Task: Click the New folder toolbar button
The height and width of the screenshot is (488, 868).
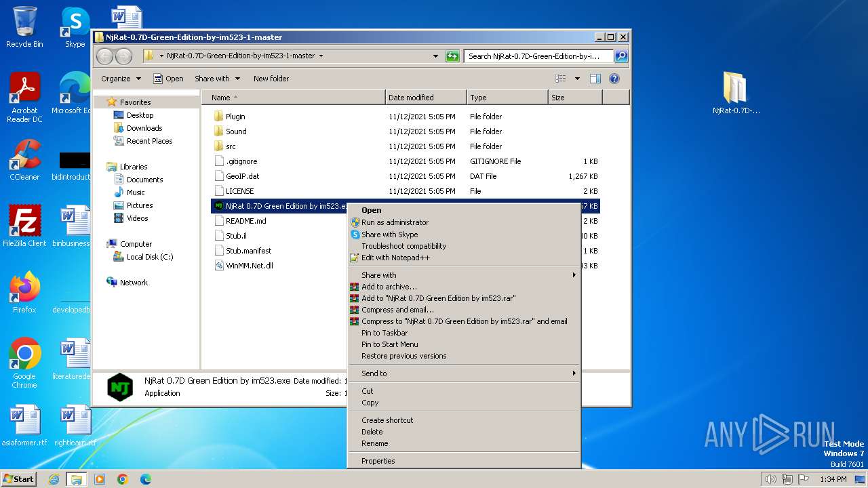Action: (x=271, y=79)
